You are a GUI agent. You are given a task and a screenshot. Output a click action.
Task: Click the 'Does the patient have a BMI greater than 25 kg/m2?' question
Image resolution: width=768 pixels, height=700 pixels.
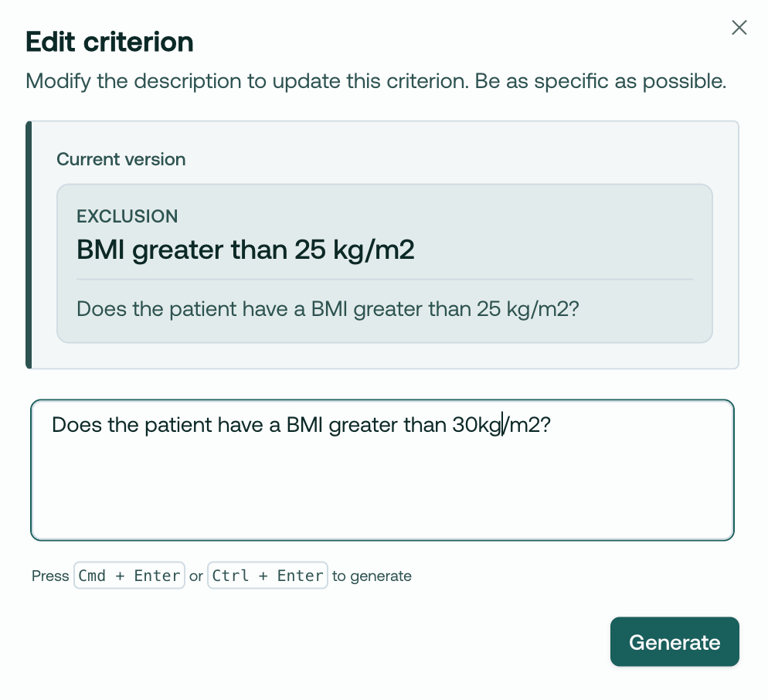pos(328,309)
